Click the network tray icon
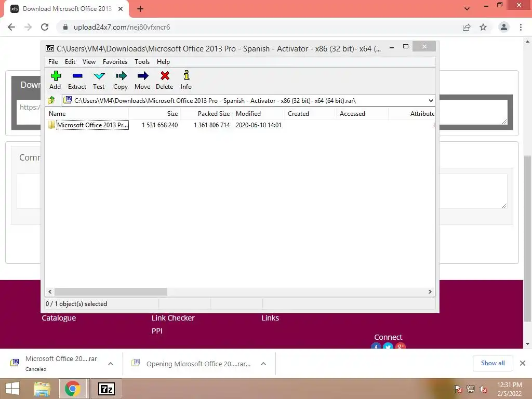Screen dimensions: 532x399 click(x=471, y=389)
